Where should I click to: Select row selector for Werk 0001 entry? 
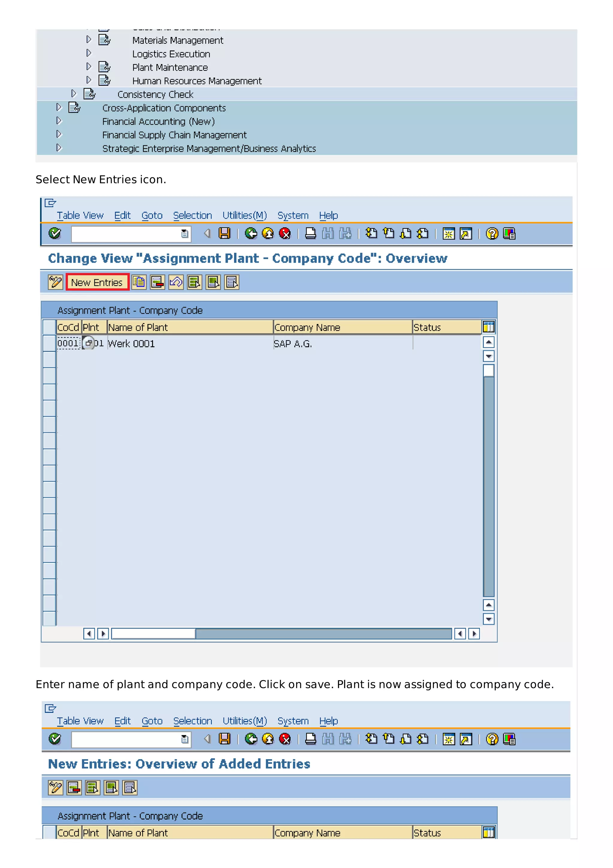click(49, 343)
